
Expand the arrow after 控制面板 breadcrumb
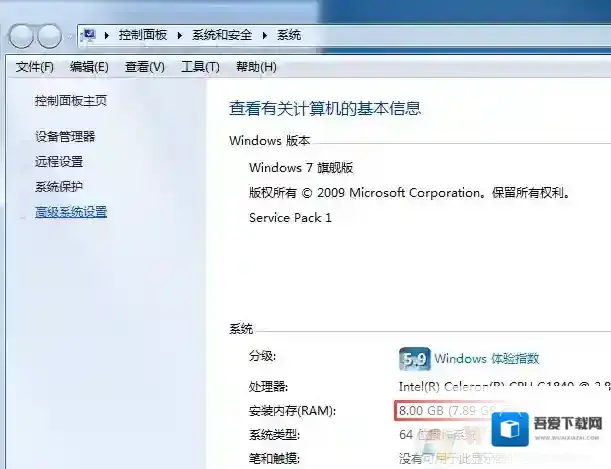(180, 35)
